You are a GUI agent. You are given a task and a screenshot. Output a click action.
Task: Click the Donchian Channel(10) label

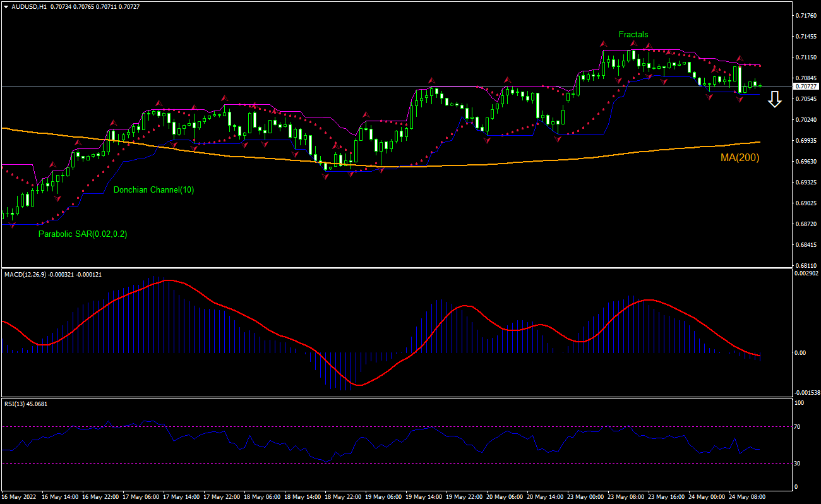tap(153, 189)
